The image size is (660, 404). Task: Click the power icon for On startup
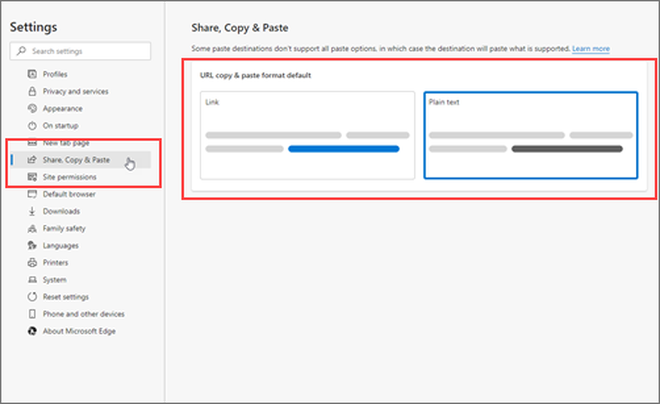(32, 125)
